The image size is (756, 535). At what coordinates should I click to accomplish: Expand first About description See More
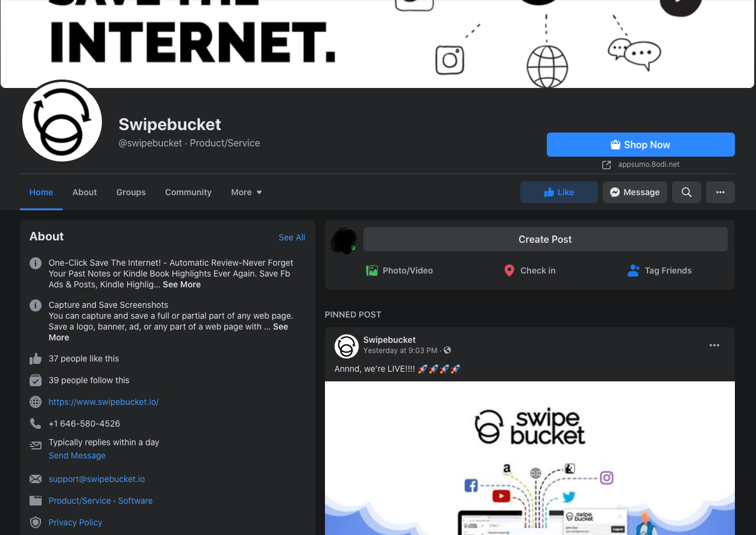tap(181, 284)
